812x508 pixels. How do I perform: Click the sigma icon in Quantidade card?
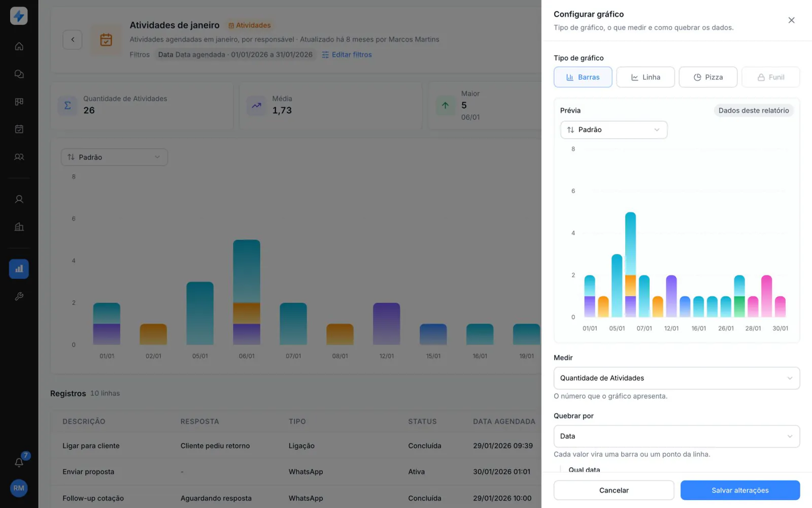point(67,106)
